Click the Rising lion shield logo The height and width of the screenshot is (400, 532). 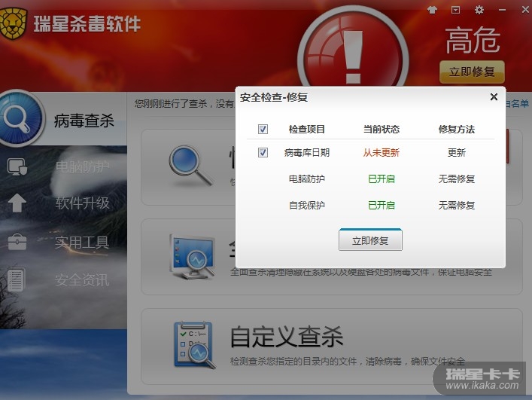tap(13, 23)
